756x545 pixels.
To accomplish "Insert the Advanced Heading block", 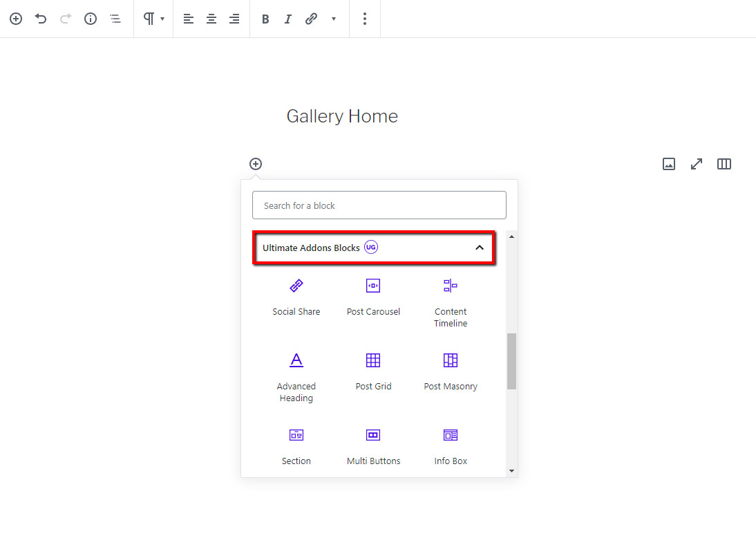I will click(296, 378).
